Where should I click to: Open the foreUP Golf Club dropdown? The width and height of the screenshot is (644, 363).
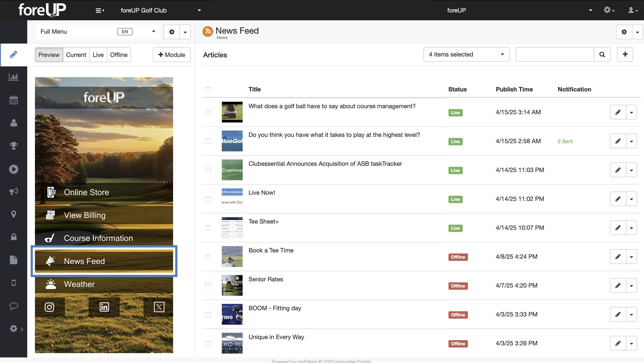[x=161, y=10]
